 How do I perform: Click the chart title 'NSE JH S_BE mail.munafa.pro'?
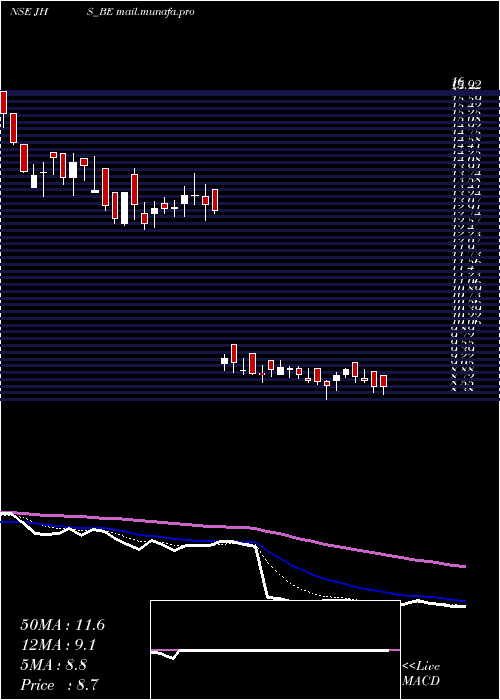102,12
